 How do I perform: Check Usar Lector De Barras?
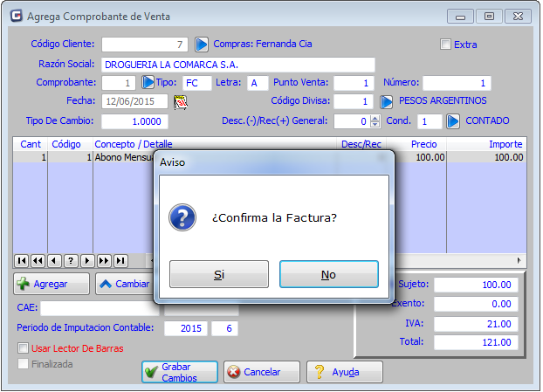pyautogui.click(x=24, y=348)
